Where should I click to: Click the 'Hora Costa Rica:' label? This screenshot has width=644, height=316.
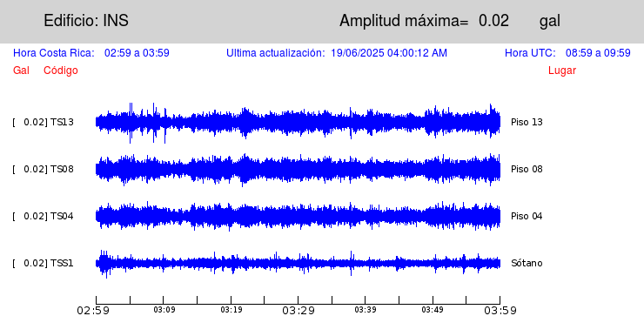(54, 53)
